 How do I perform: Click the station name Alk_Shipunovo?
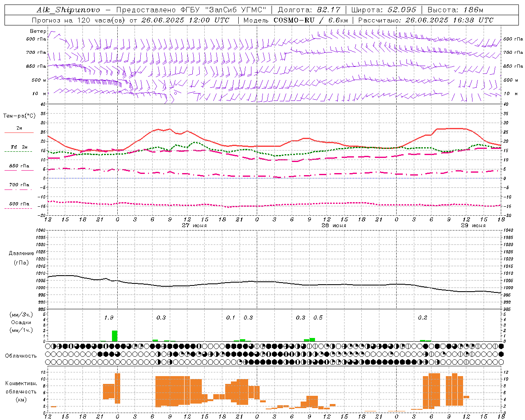pos(68,10)
